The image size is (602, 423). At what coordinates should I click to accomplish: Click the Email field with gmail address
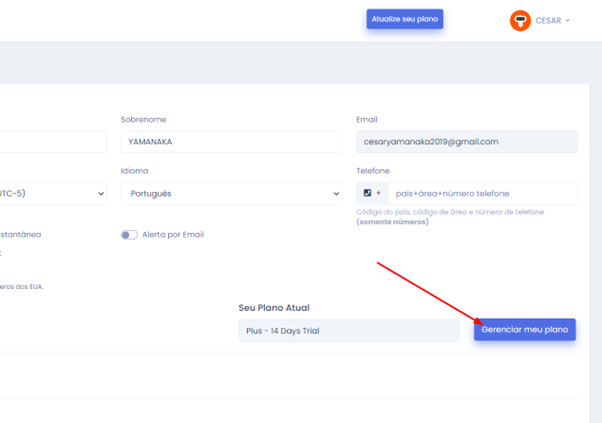(466, 142)
